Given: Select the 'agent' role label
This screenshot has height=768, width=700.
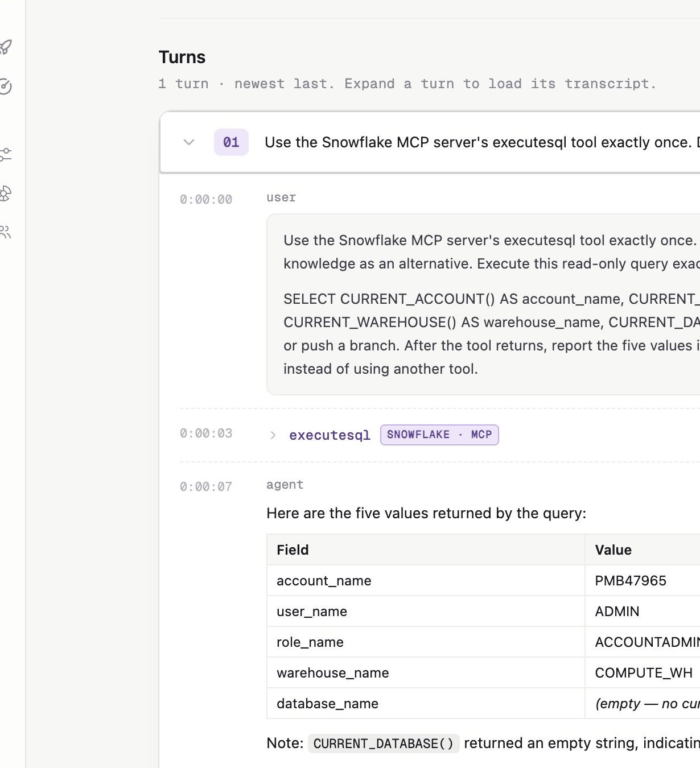Looking at the screenshot, I should (x=285, y=485).
